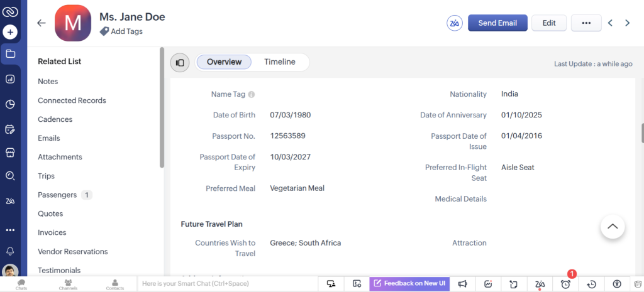This screenshot has height=292, width=644.
Task: Open the accessibility icon in bottom bar
Action: tap(617, 284)
